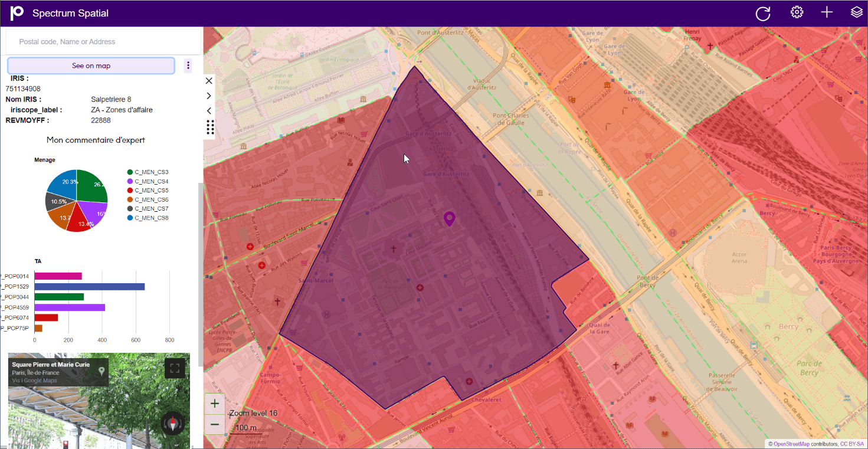Toggle C_MEN_CS3 legend entry in pie chart
This screenshot has width=868, height=449.
148,172
